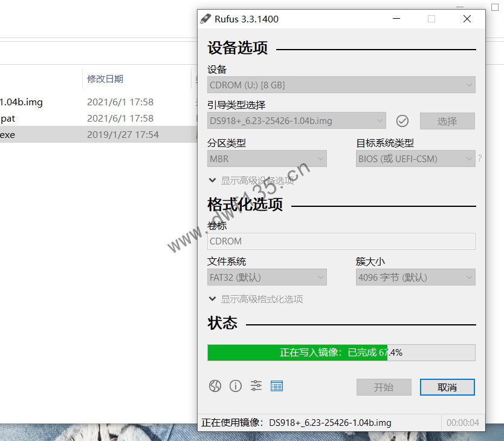
Task: Click the elapsed timer 00:00:04
Action: tap(462, 422)
